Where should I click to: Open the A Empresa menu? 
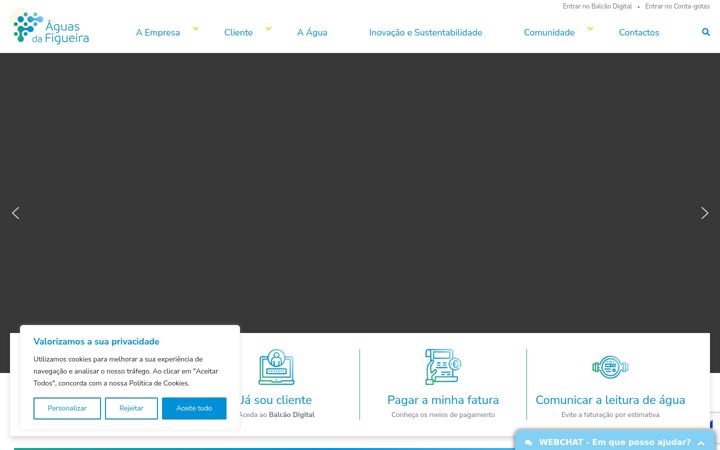[158, 33]
